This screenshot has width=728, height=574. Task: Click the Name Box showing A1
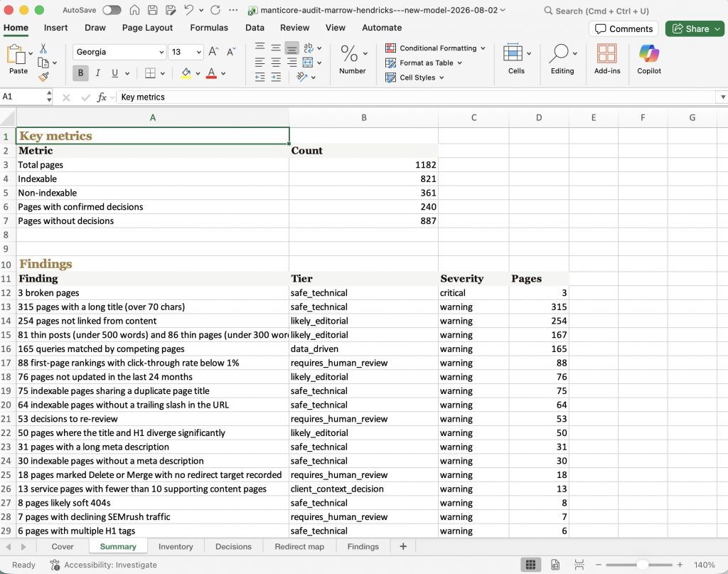coord(24,97)
